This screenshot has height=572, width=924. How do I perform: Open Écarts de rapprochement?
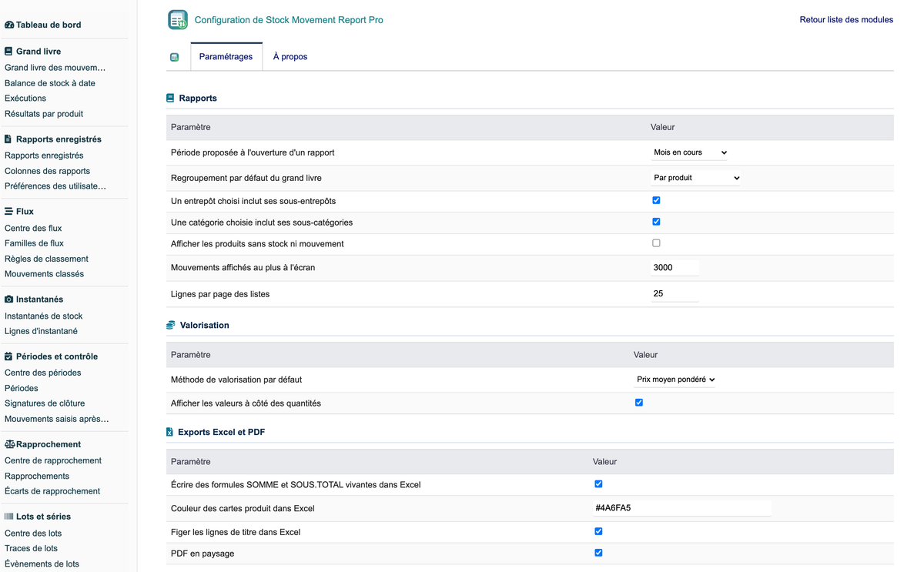click(x=52, y=491)
